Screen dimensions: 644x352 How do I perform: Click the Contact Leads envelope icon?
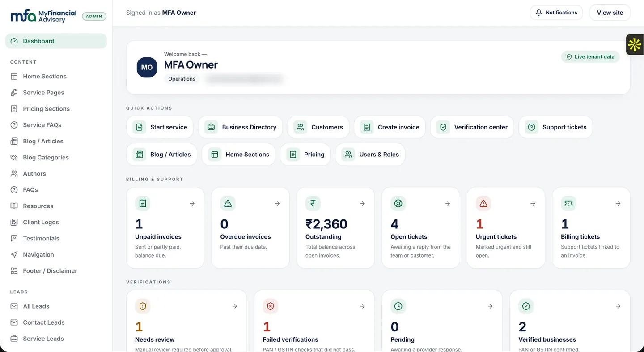[x=14, y=322]
